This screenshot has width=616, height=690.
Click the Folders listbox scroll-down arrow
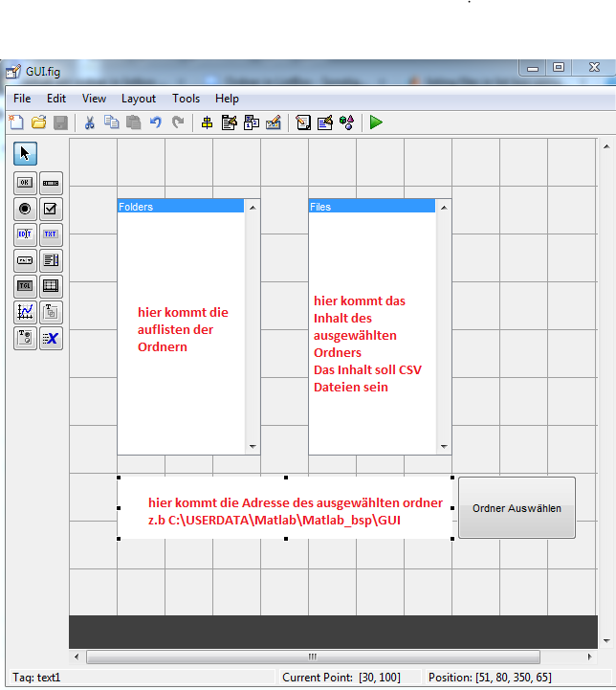point(253,447)
